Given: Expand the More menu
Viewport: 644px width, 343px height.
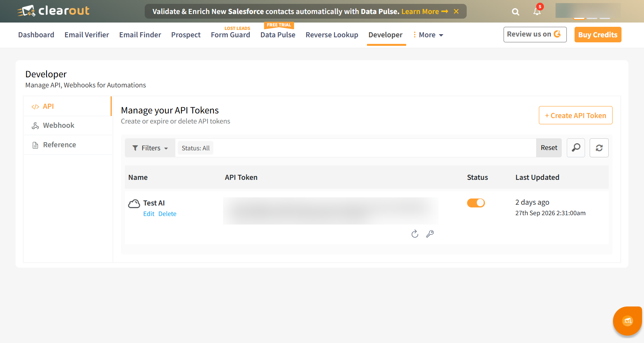Looking at the screenshot, I should [428, 35].
